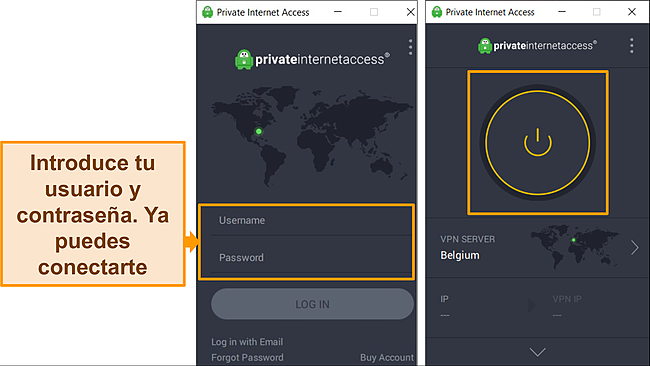Expand VPN server list chevron next to Belgium
Image resolution: width=650 pixels, height=366 pixels.
pyautogui.click(x=635, y=248)
